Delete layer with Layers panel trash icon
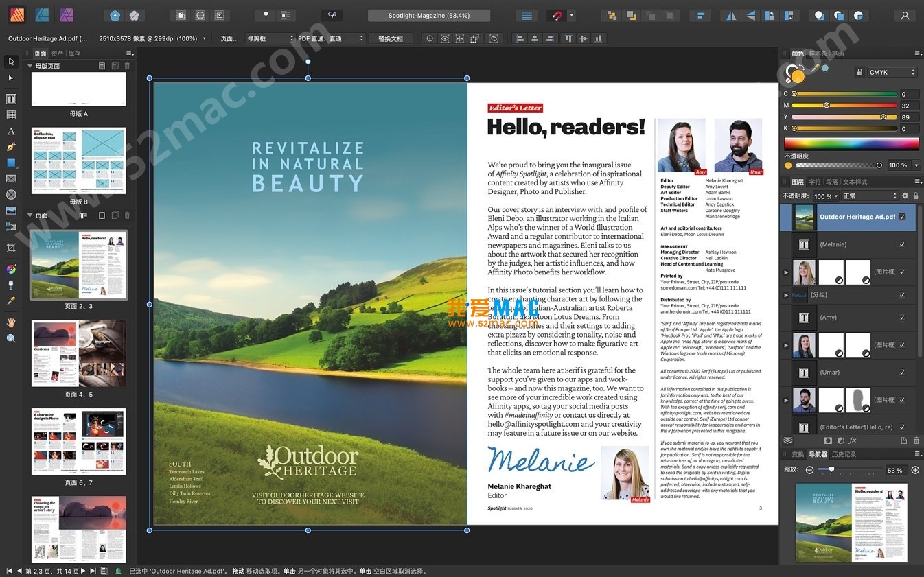This screenshot has height=577, width=924. coord(916,440)
